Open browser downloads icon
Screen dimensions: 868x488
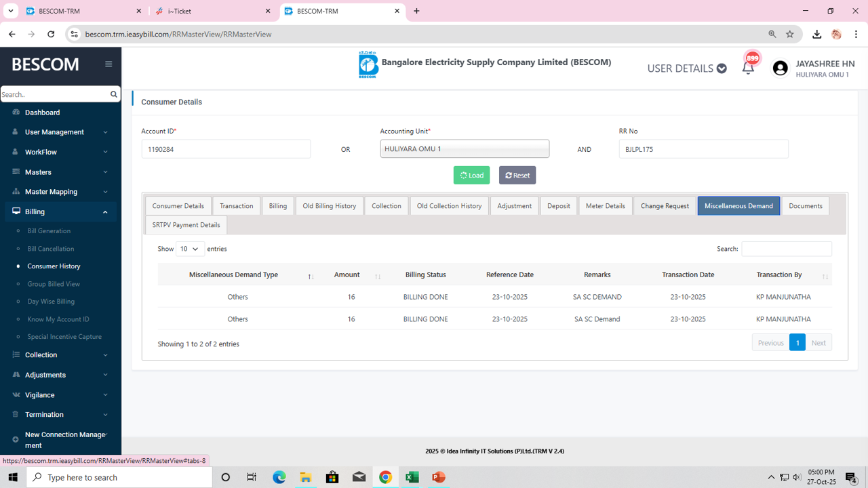[816, 34]
